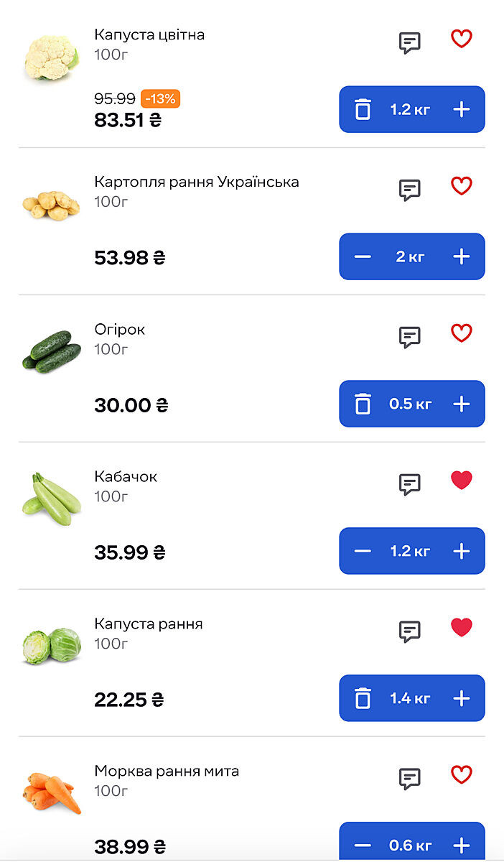
Task: Leave a note for Кабачок
Action: point(409,484)
